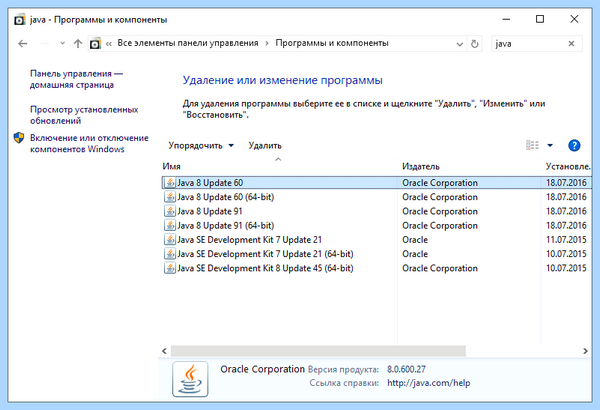Screen dimensions: 600x410
Task: Click the 'Удалить' toolbar button
Action: (265, 145)
